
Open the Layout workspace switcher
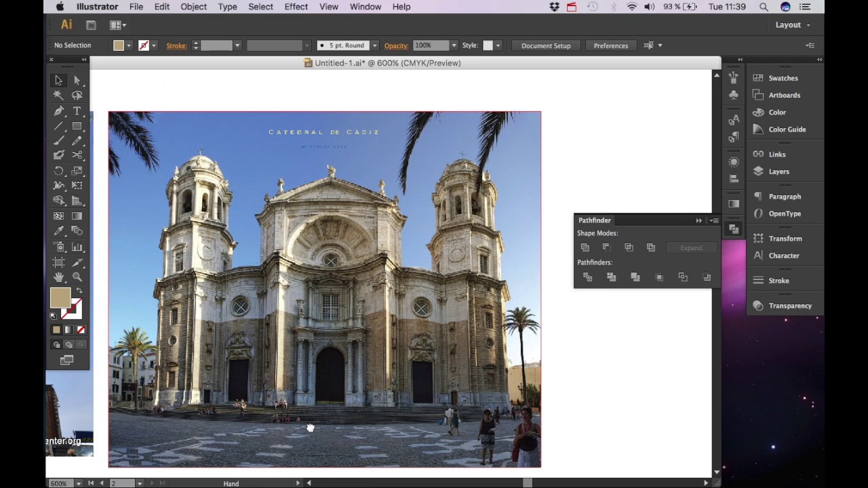(793, 25)
